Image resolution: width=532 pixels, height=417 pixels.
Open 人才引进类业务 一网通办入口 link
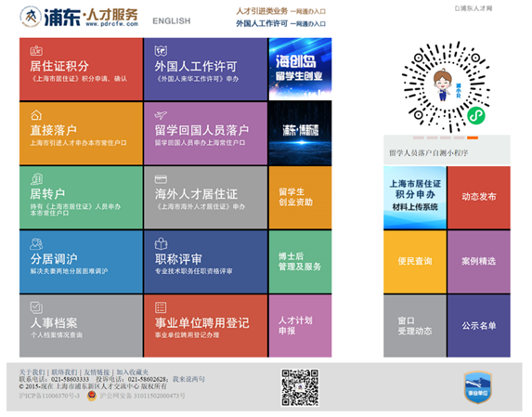pos(281,11)
